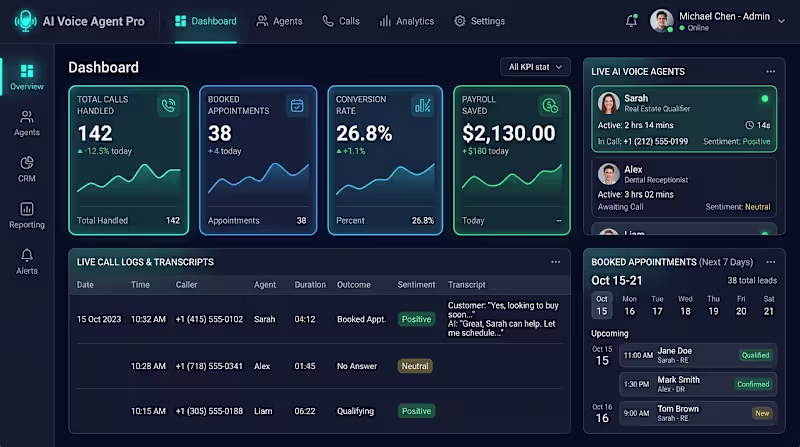
Task: Click the Payroll Saved $2,130.00 value
Action: coord(509,133)
